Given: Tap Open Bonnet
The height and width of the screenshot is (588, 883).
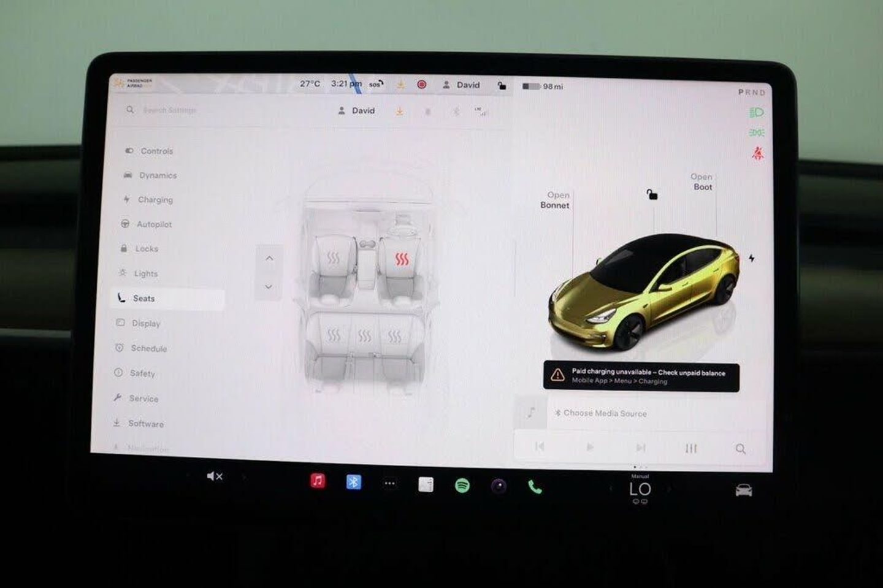Looking at the screenshot, I should click(x=555, y=200).
